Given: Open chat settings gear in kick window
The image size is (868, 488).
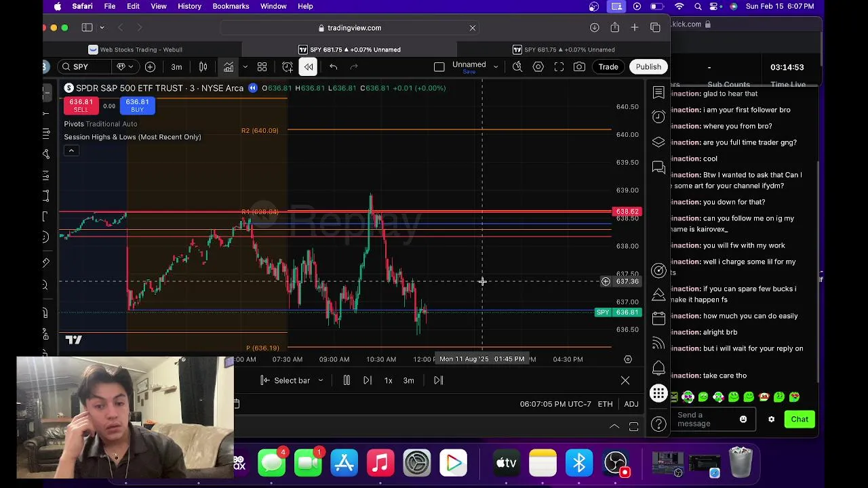Looking at the screenshot, I should coord(771,419).
